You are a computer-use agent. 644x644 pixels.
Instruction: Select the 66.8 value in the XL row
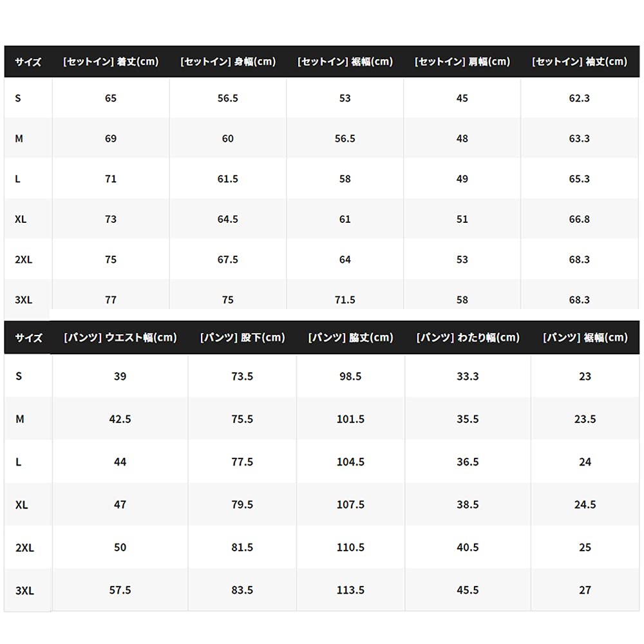(x=580, y=219)
